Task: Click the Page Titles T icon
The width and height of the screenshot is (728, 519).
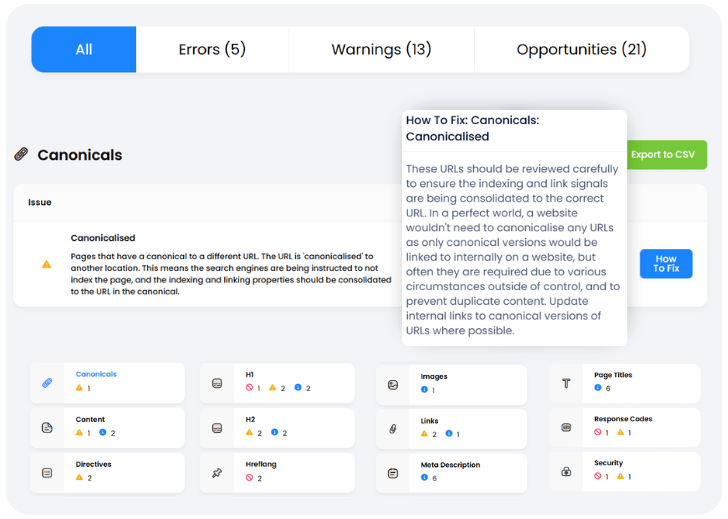Action: coord(566,383)
